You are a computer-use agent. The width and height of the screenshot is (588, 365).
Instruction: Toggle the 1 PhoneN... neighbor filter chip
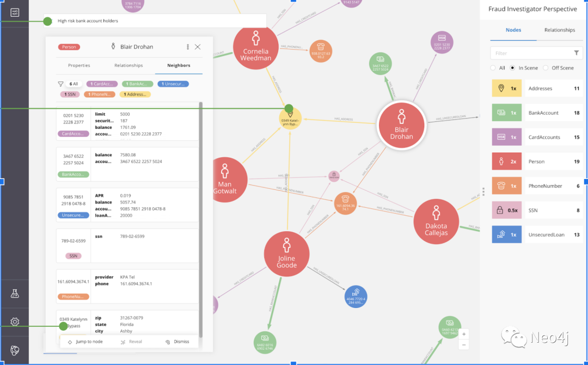click(100, 95)
